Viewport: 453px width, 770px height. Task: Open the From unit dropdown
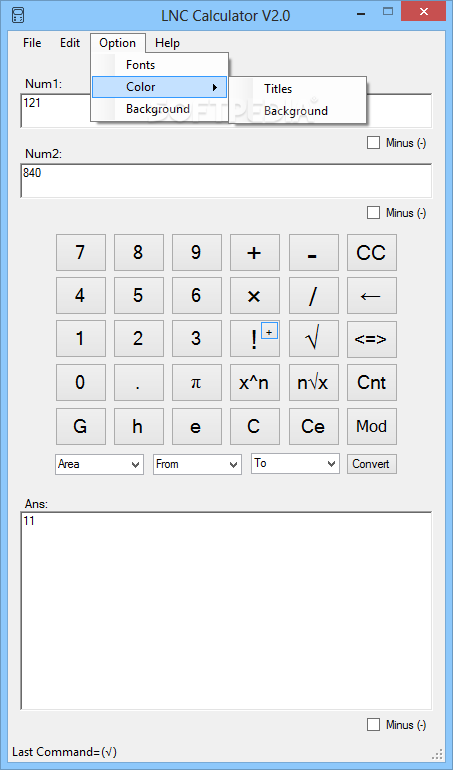[x=197, y=464]
